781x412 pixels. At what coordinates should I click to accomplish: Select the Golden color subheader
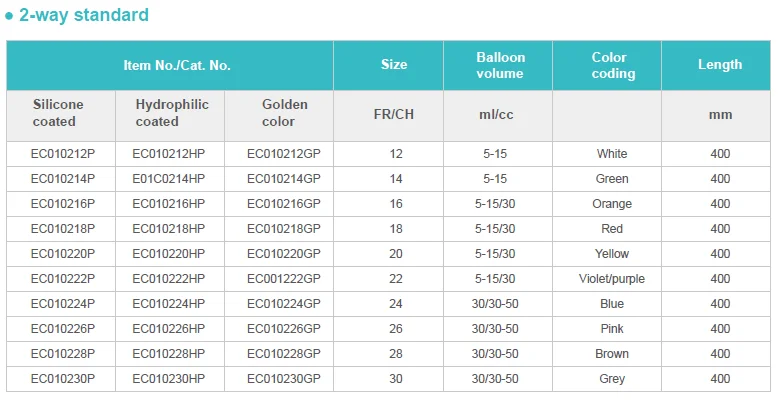point(284,113)
